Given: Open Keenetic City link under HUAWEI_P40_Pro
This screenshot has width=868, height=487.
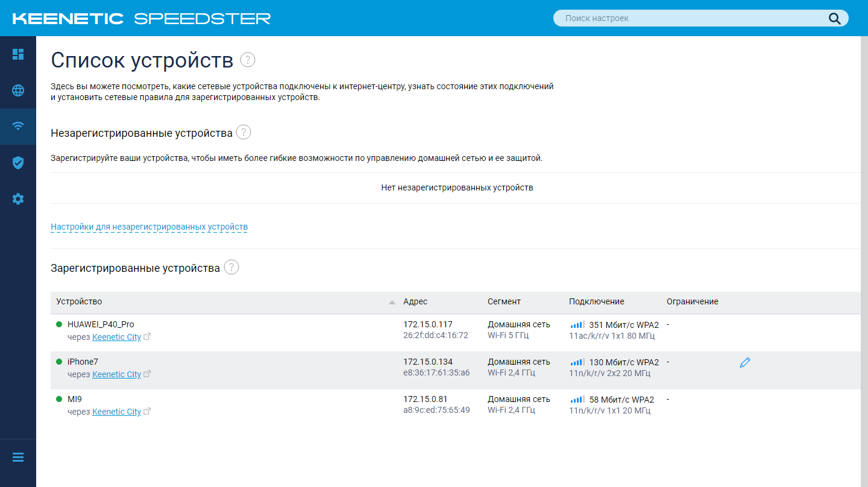Looking at the screenshot, I should click(x=116, y=338).
